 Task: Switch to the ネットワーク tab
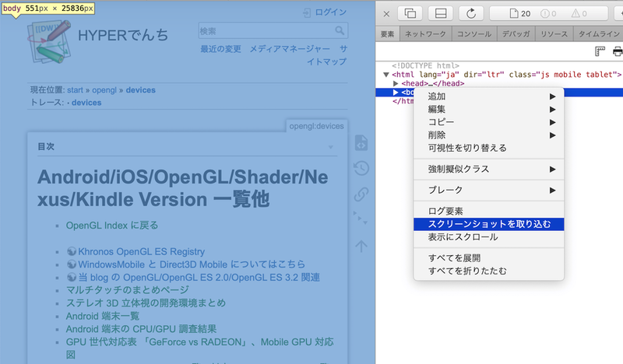point(425,33)
